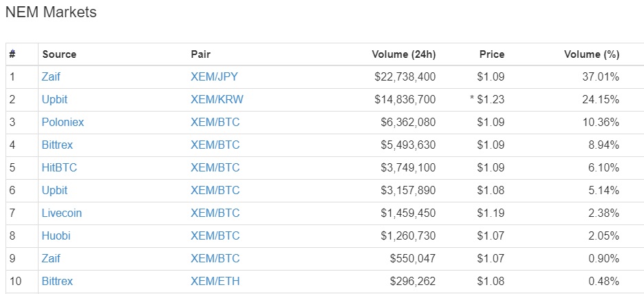Open Poloniex's XEM/BTC pair link
The height and width of the screenshot is (294, 644).
[215, 122]
